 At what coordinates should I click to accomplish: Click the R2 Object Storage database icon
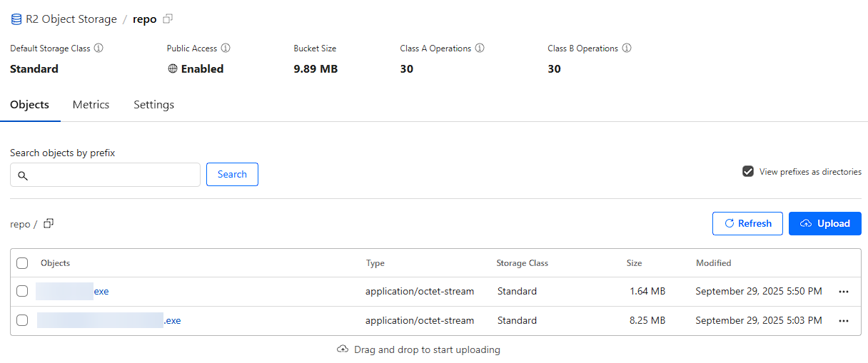(x=16, y=19)
